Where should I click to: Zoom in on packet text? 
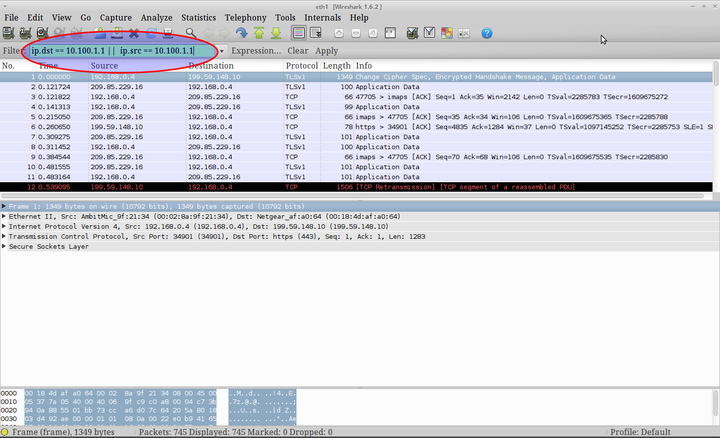[x=339, y=33]
